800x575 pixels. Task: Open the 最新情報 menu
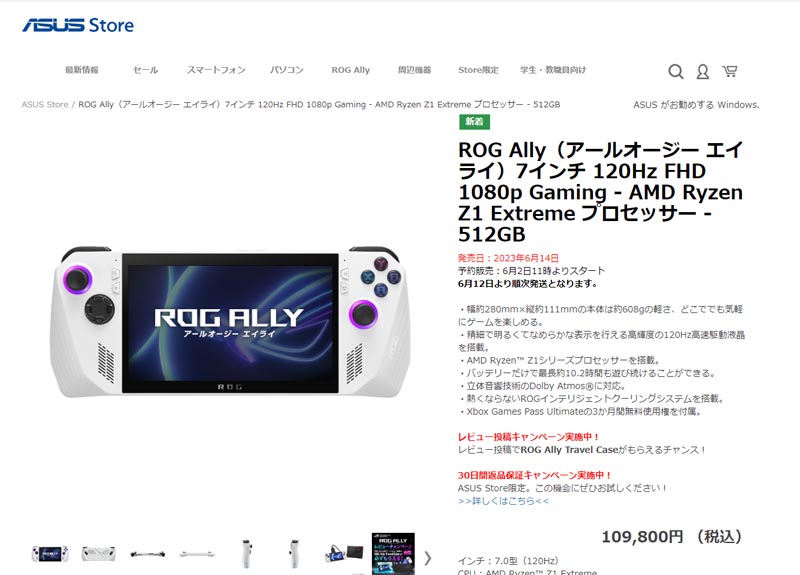pyautogui.click(x=82, y=70)
